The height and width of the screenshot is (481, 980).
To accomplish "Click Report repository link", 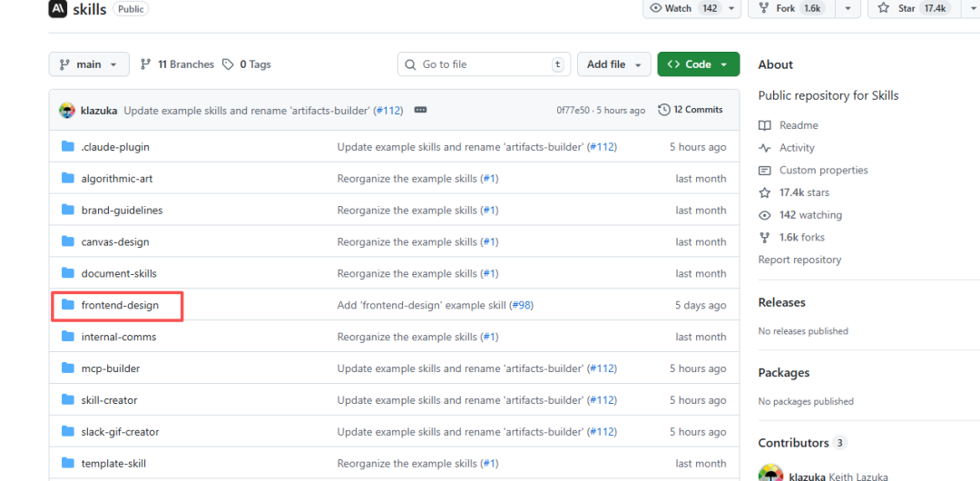I will (799, 260).
